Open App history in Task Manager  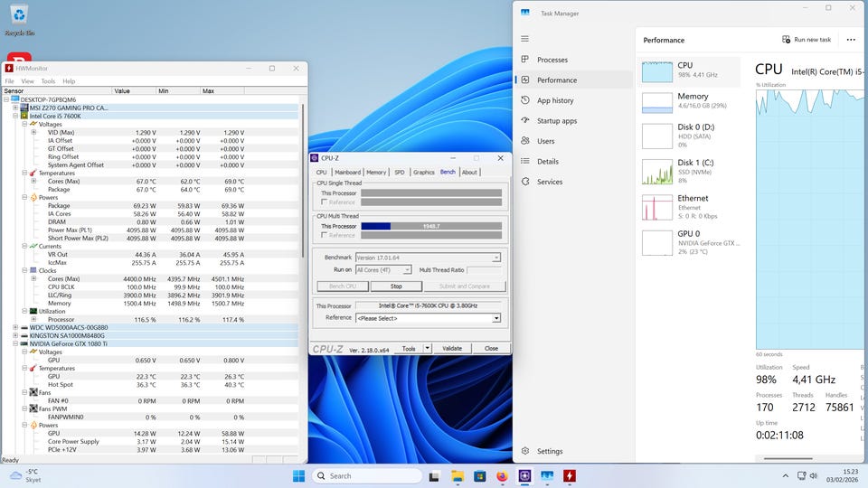click(554, 100)
